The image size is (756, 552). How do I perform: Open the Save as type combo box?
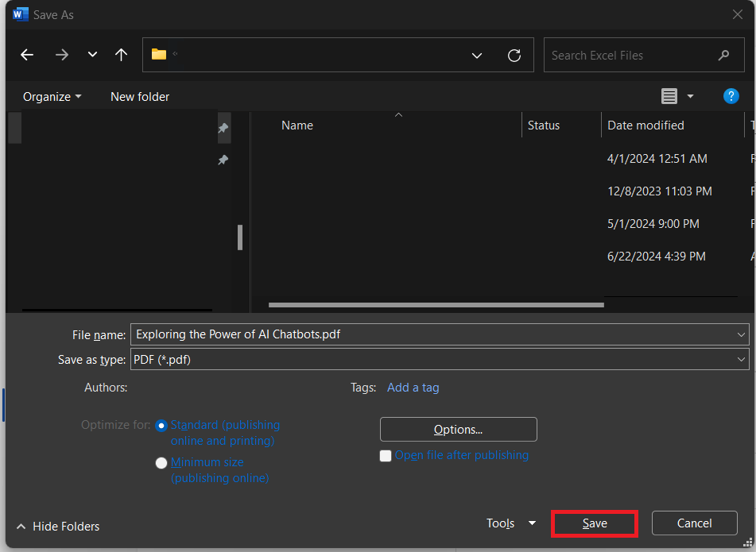point(440,359)
